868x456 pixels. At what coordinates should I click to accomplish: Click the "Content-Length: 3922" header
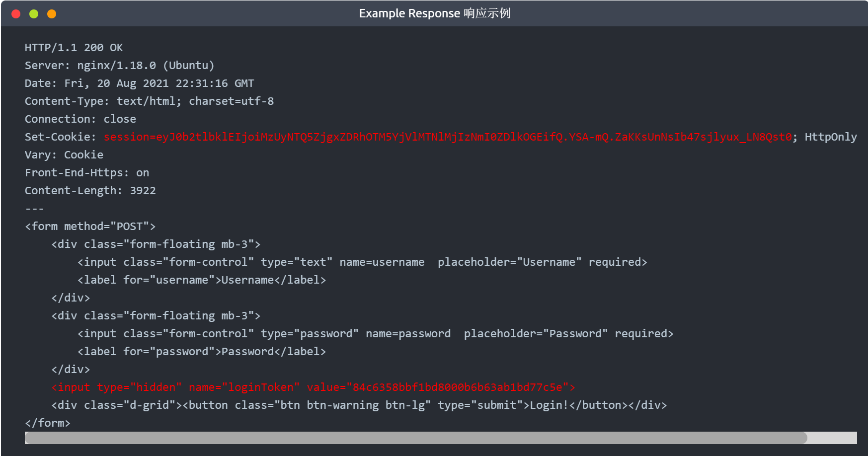coord(90,191)
